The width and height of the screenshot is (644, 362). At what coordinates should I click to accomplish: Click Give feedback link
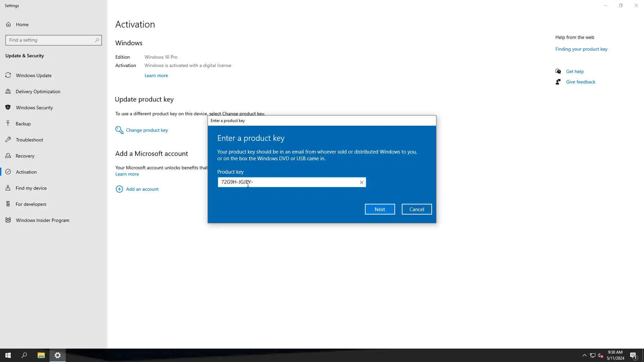tap(580, 82)
